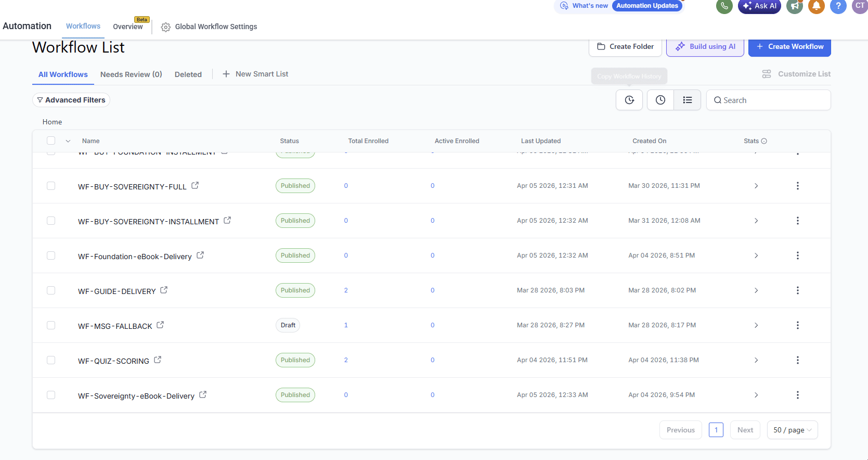Open external link icon for WF-MSG-FALLBACK
Image resolution: width=868 pixels, height=460 pixels.
(x=160, y=325)
